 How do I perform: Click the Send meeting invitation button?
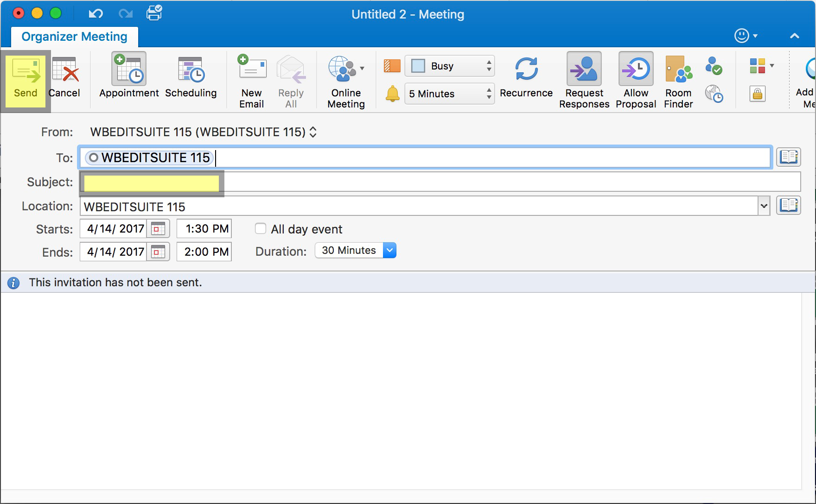[x=25, y=80]
